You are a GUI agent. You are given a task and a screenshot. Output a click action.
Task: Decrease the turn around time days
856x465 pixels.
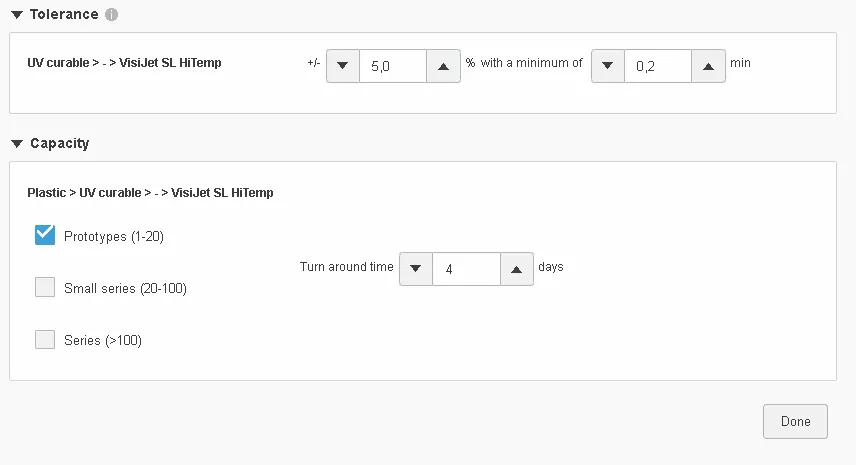[416, 269]
